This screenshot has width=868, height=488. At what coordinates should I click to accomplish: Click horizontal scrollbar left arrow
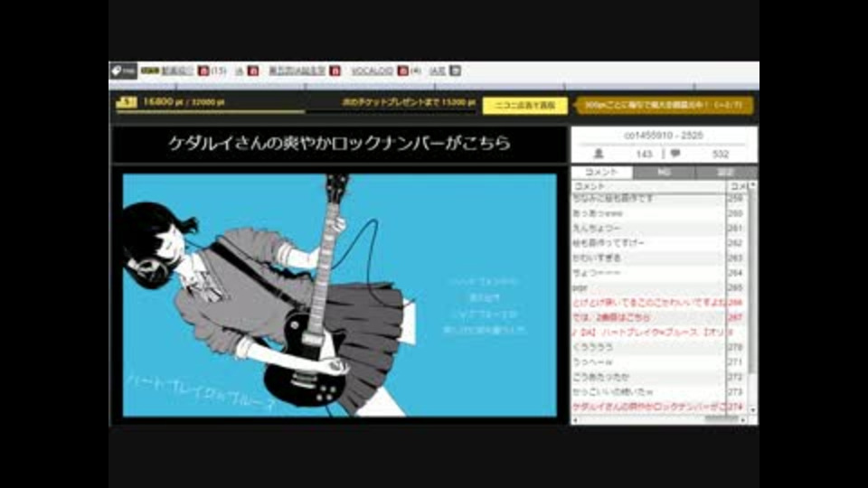click(x=575, y=420)
